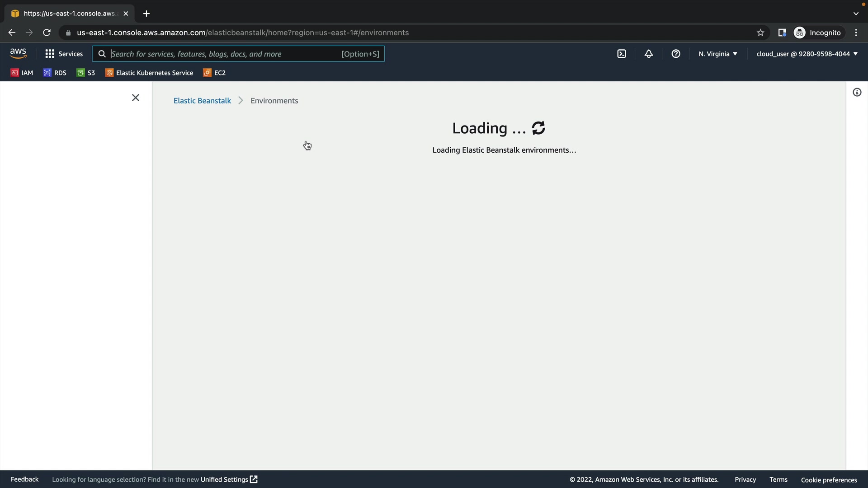Open the help question-mark icon
Viewport: 868px width, 488px height.
(x=676, y=54)
